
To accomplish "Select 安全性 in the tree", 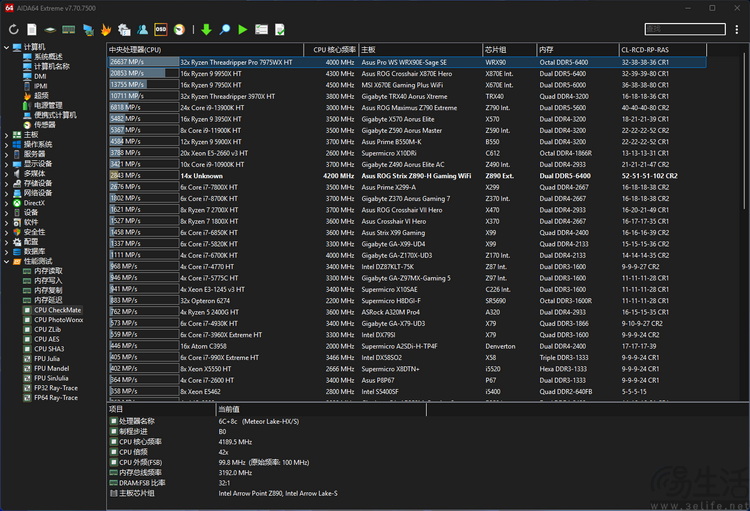I will (x=34, y=232).
